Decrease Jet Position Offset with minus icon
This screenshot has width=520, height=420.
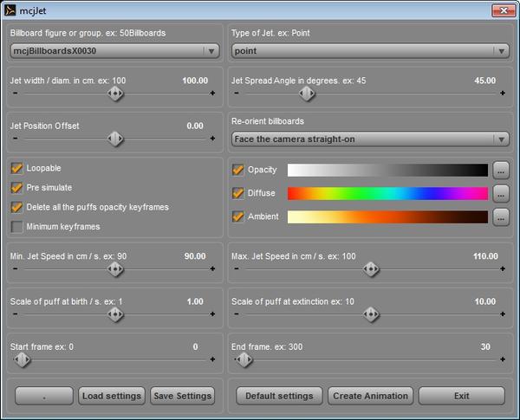[x=16, y=139]
